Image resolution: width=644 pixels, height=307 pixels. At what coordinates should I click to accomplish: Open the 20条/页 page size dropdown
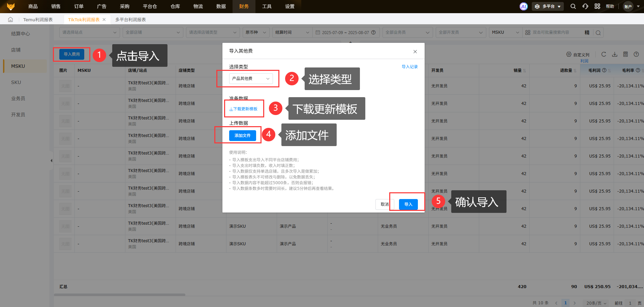point(596,303)
